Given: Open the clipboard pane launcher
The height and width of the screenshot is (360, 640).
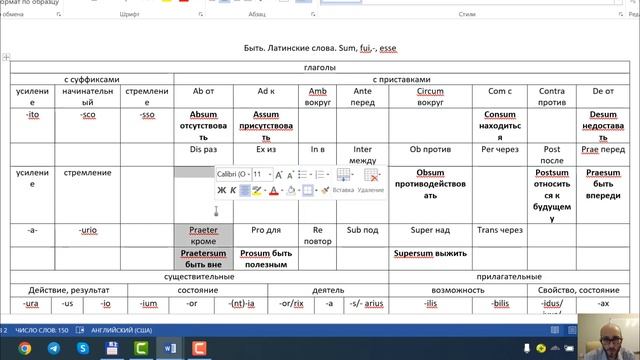Looking at the screenshot, I should pyautogui.click(x=59, y=14).
